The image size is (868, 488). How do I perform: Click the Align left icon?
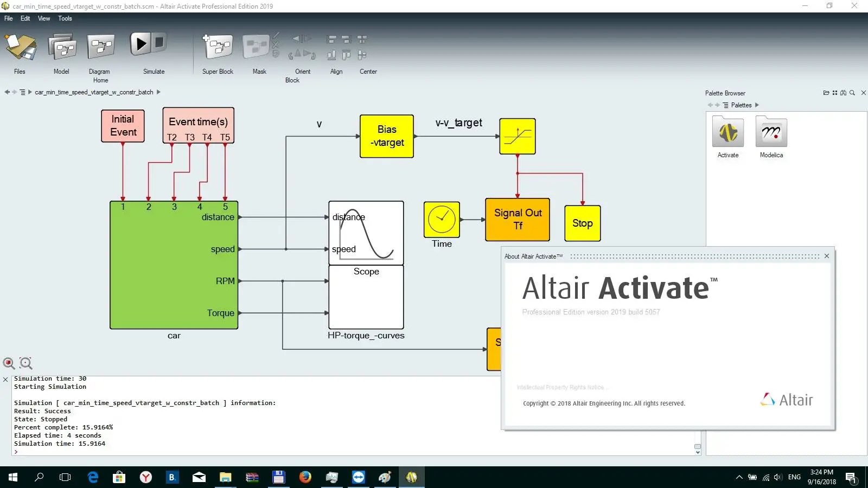click(331, 39)
